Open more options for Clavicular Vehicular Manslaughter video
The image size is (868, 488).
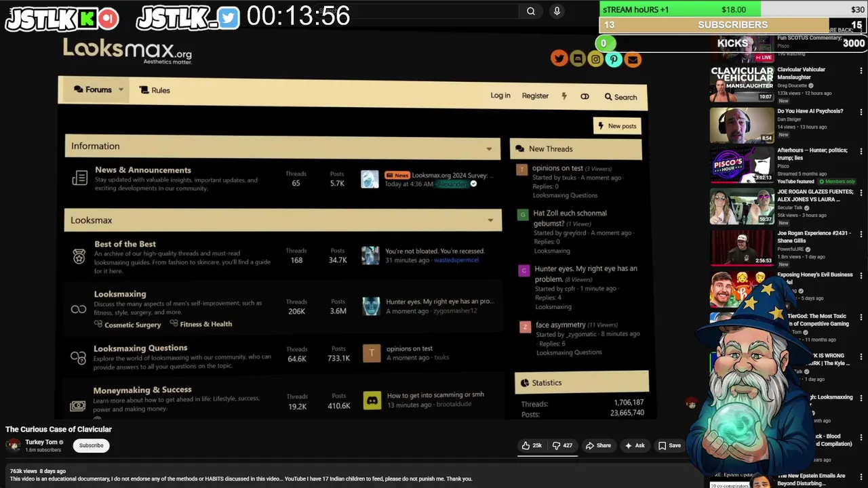[x=861, y=71]
